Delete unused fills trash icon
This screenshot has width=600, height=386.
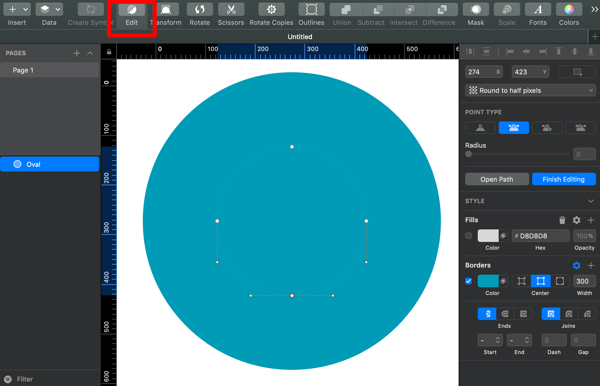tap(562, 220)
